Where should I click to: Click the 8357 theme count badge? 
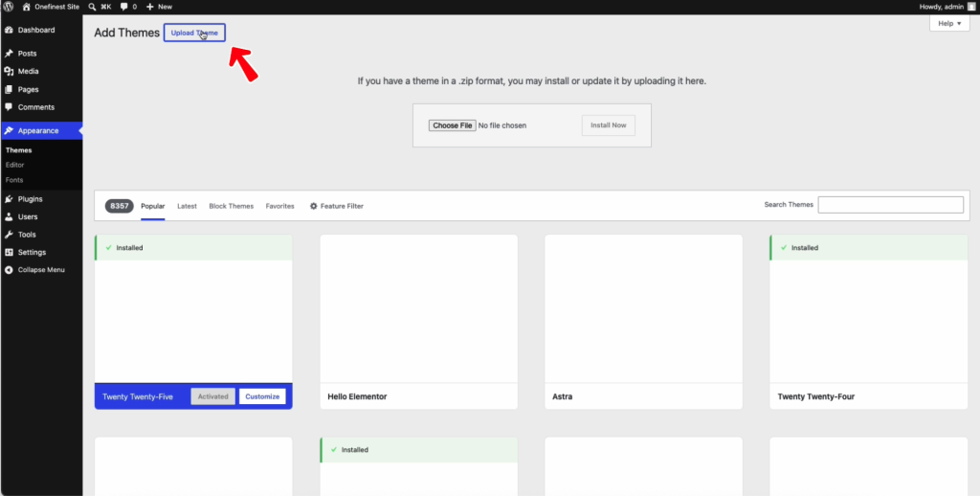tap(120, 206)
